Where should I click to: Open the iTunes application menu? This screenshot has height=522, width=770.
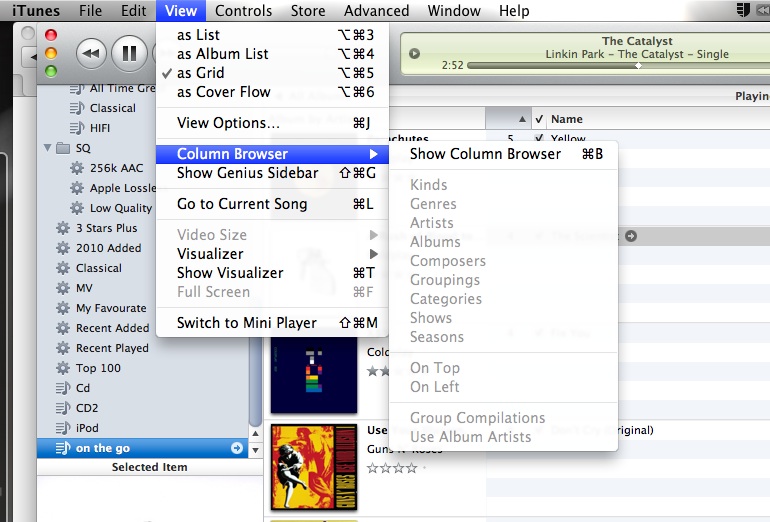pyautogui.click(x=36, y=10)
